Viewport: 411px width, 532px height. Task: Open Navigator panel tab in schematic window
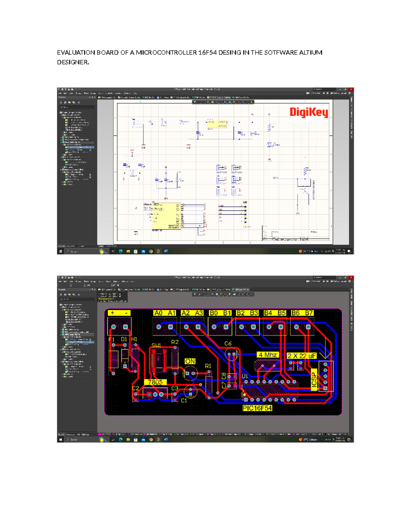[71, 246]
